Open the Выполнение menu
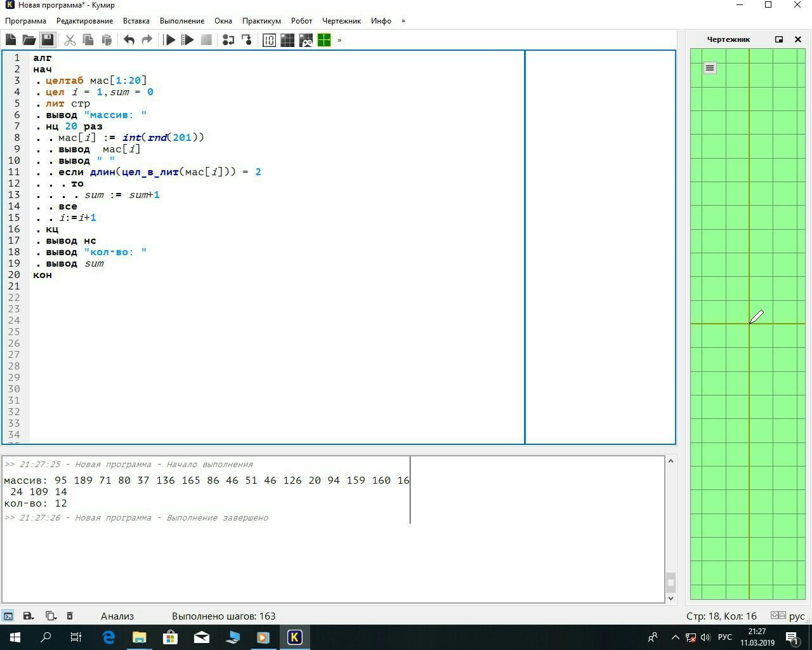The image size is (812, 650). [181, 21]
